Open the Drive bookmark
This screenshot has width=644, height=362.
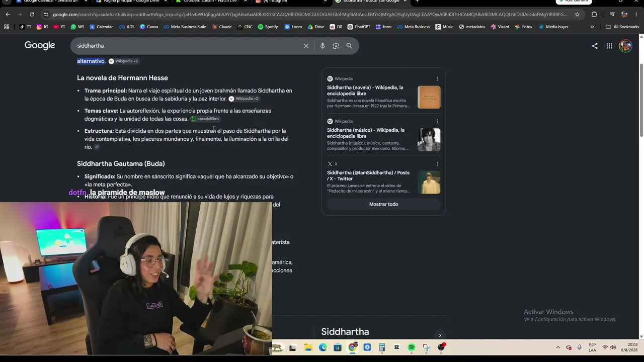click(316, 27)
